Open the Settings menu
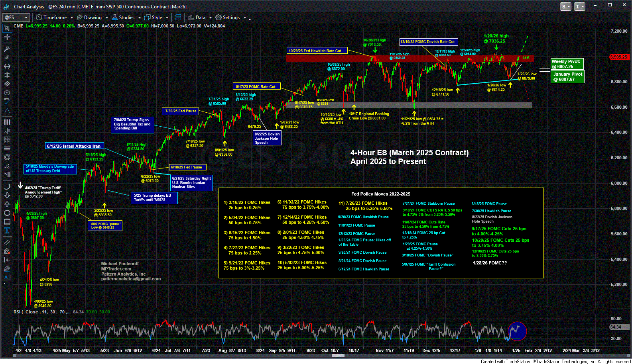This screenshot has height=364, width=632. tap(228, 18)
